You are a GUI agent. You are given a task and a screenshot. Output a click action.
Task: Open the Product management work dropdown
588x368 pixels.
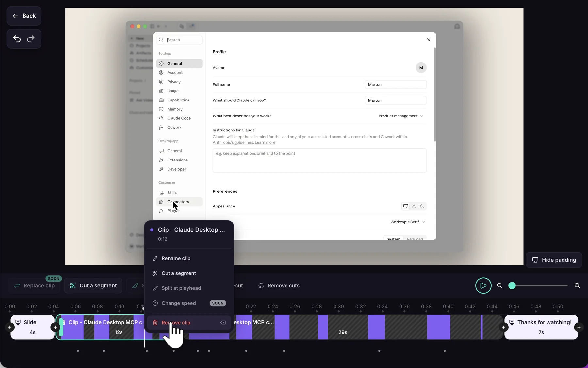(x=401, y=116)
